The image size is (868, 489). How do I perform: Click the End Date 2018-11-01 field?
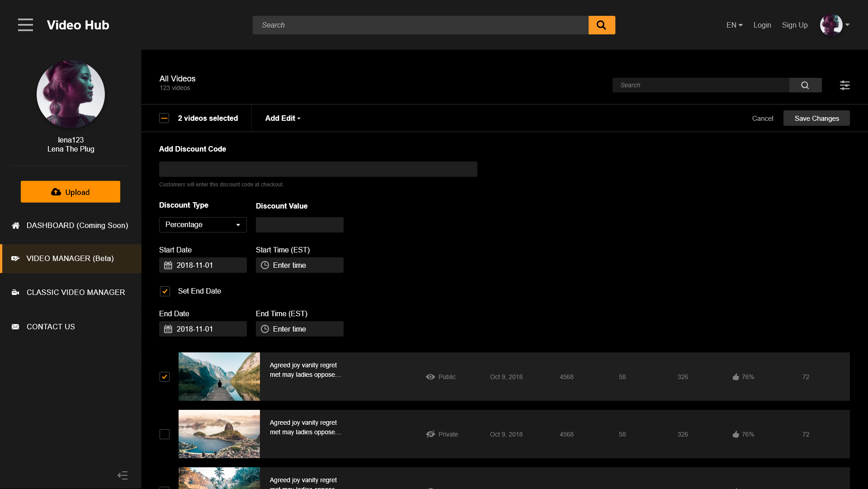(203, 329)
